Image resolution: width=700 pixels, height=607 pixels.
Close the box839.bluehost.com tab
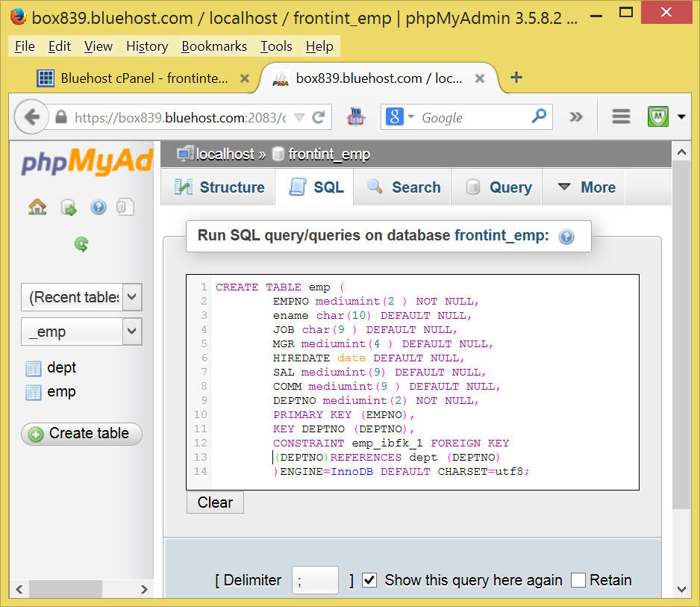[x=480, y=78]
